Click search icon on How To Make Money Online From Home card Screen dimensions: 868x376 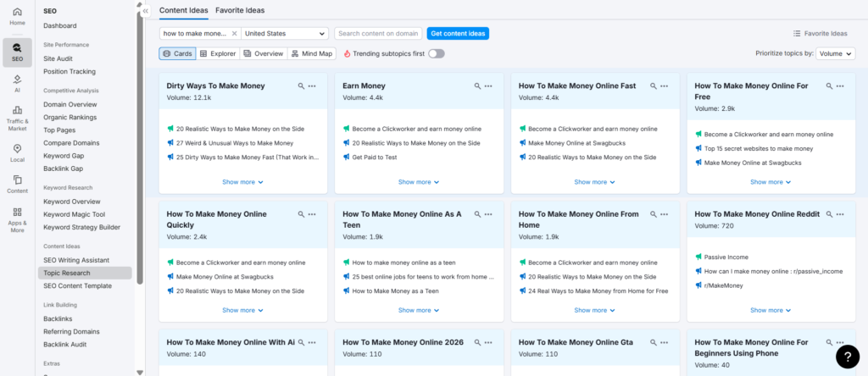point(654,214)
